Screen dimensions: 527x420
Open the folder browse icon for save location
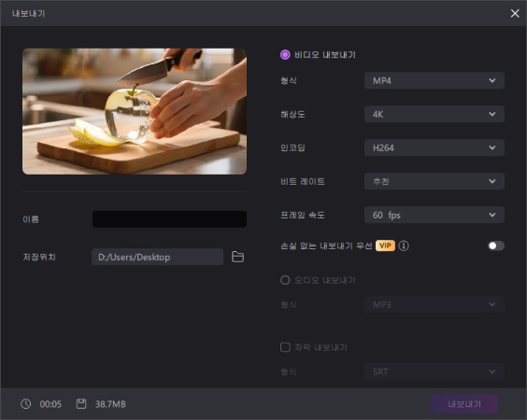tap(237, 257)
